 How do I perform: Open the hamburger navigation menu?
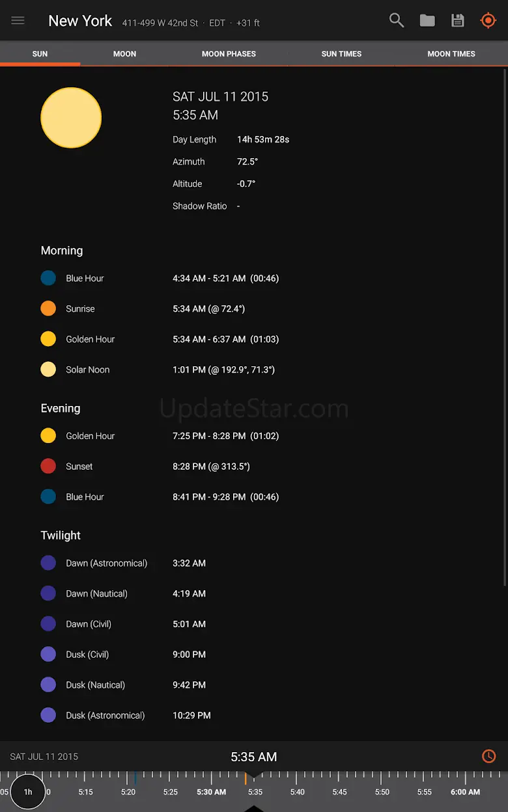(18, 20)
